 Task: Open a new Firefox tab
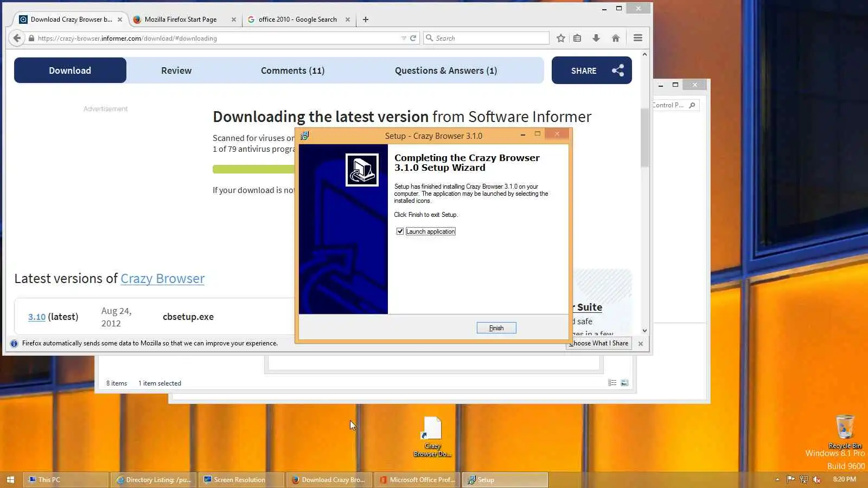click(x=366, y=20)
